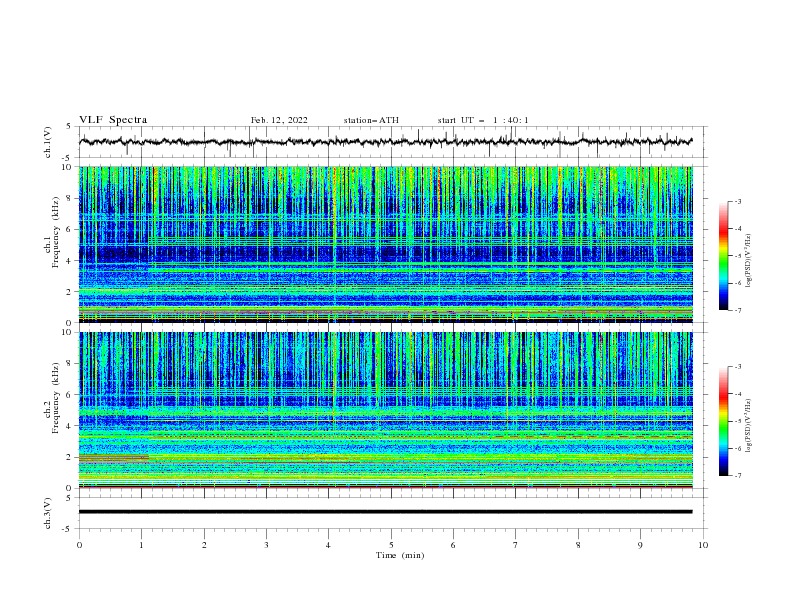This screenshot has width=792, height=612.
Task: Click the "ch.3(V)" axis label
Action: click(48, 513)
